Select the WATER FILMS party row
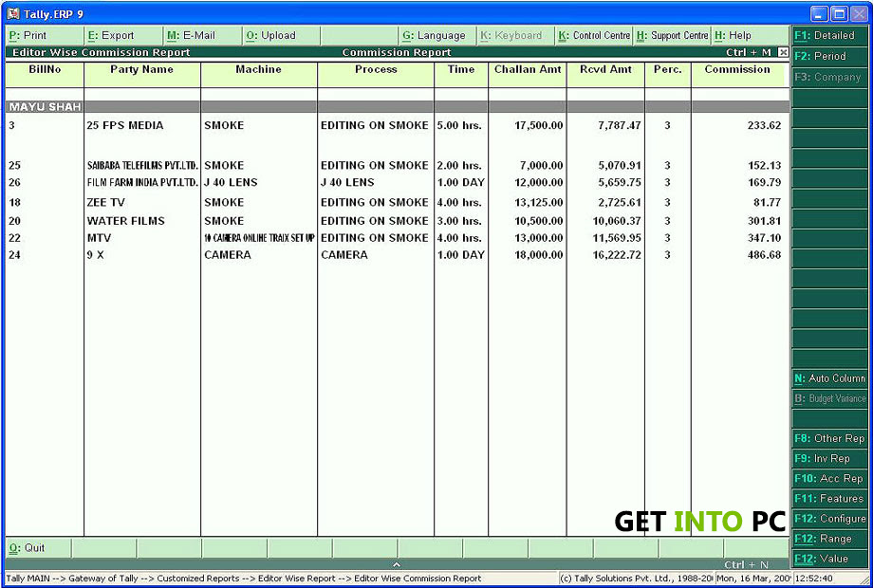 [x=398, y=221]
